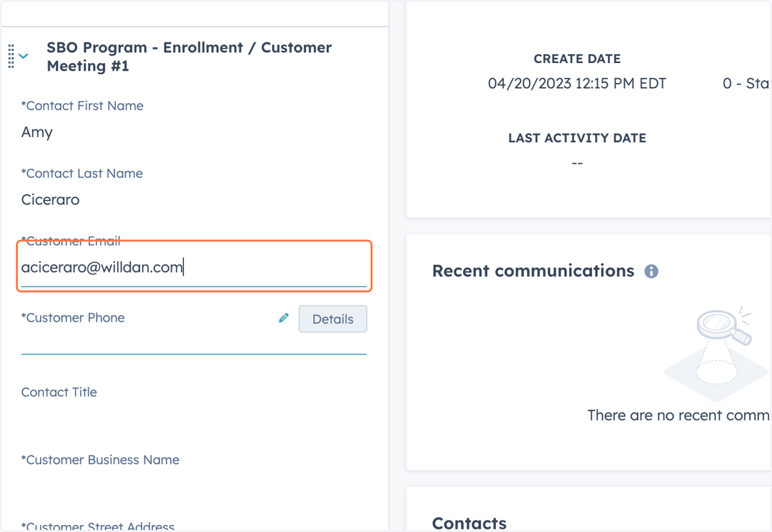Viewport: 772px width, 532px height.
Task: Click the Contact Title field label
Action: [x=59, y=392]
